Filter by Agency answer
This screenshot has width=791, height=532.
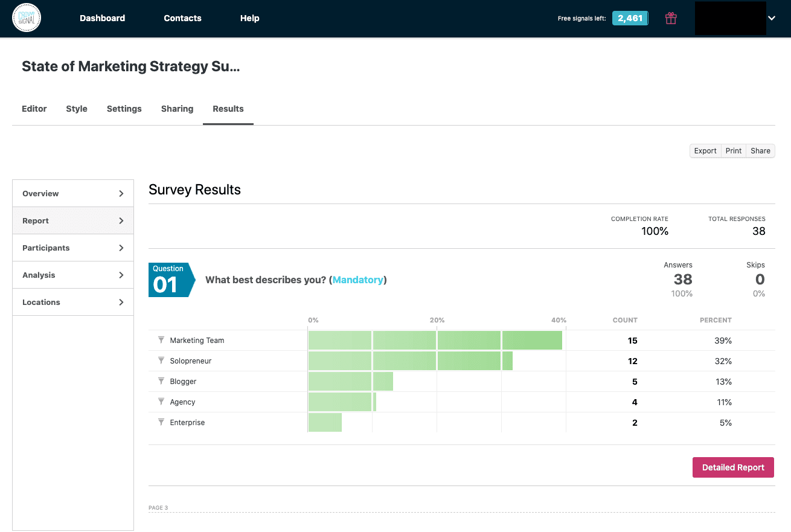pyautogui.click(x=161, y=402)
